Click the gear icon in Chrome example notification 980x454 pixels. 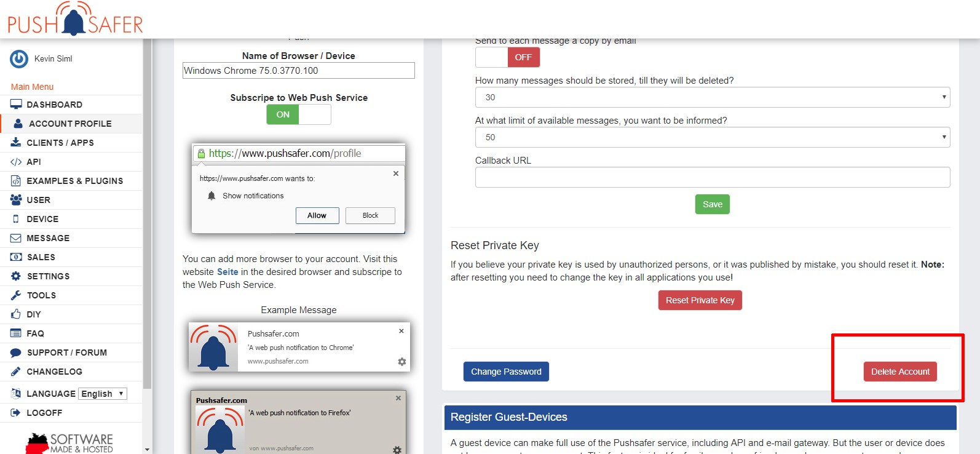pyautogui.click(x=402, y=362)
